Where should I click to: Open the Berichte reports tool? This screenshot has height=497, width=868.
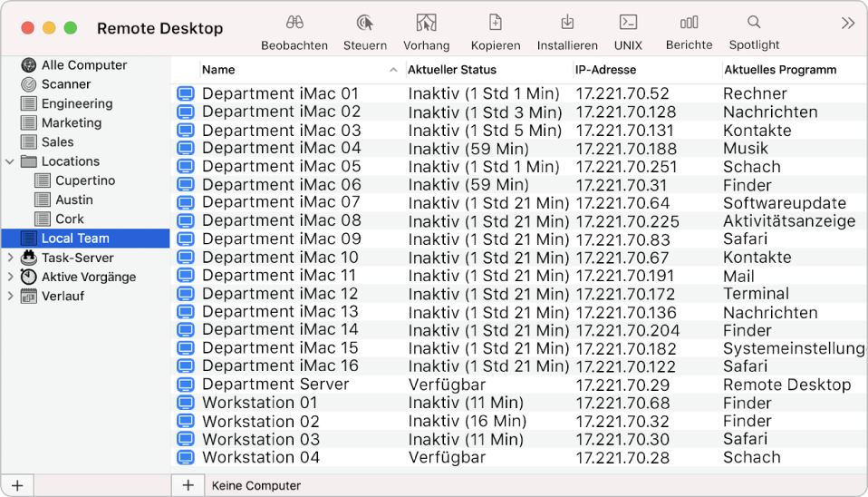click(689, 24)
